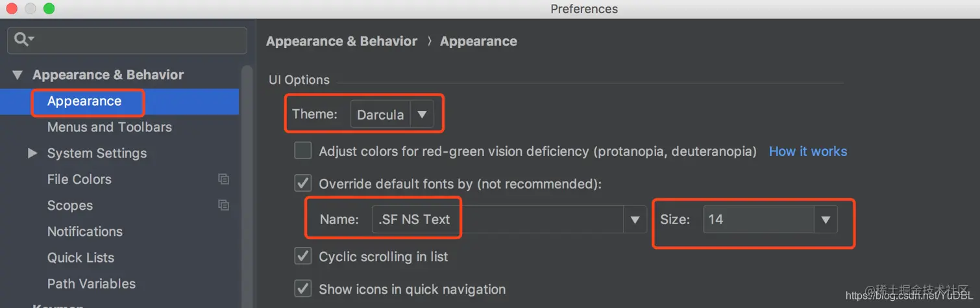This screenshot has height=308, width=980.
Task: Click the copy icon beside File Colors
Action: click(x=223, y=179)
